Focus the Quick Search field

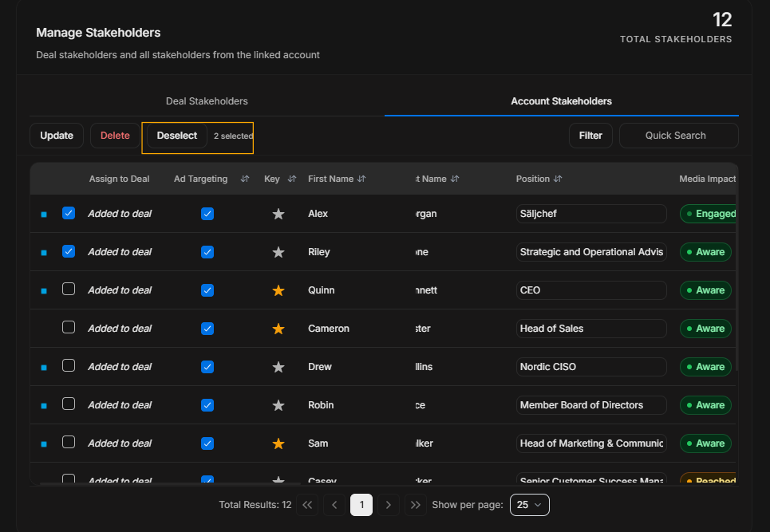pos(679,136)
